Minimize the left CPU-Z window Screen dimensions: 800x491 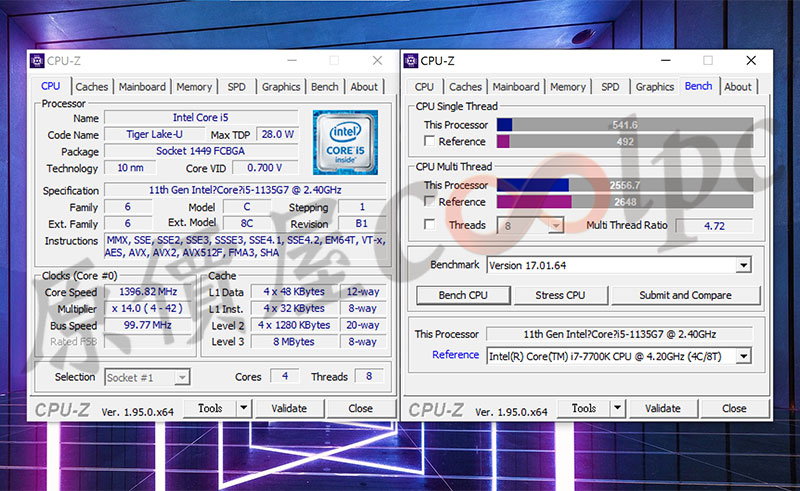tap(292, 60)
